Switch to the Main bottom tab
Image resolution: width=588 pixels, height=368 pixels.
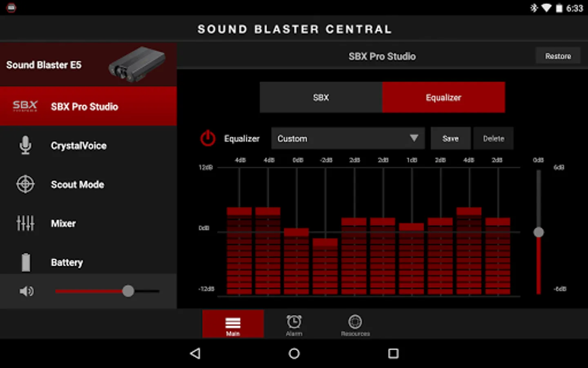point(233,324)
